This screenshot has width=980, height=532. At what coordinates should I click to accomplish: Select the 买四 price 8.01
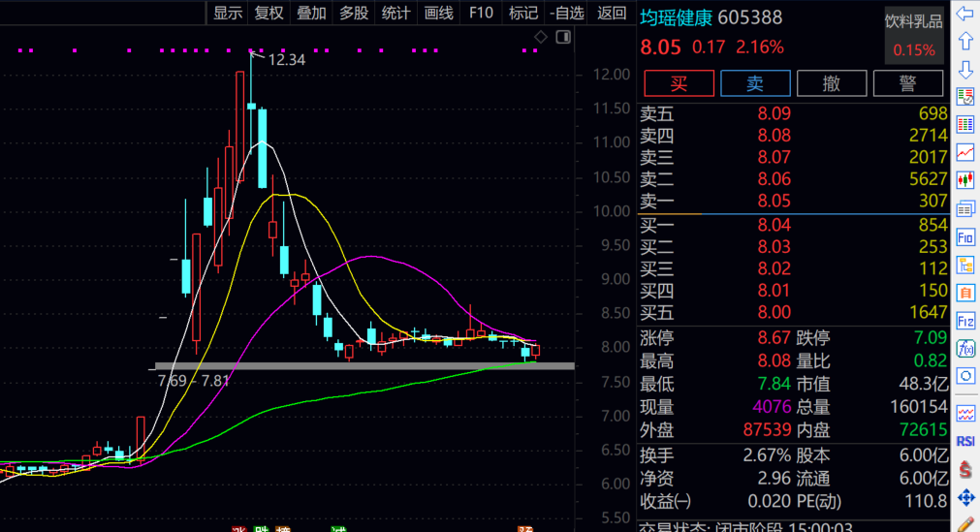pos(774,291)
